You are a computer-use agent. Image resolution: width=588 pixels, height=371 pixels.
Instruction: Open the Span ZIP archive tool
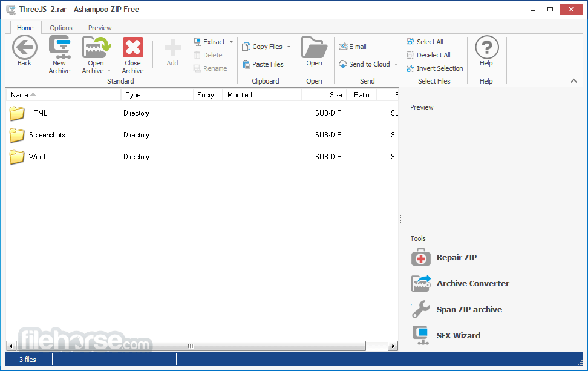coord(457,309)
